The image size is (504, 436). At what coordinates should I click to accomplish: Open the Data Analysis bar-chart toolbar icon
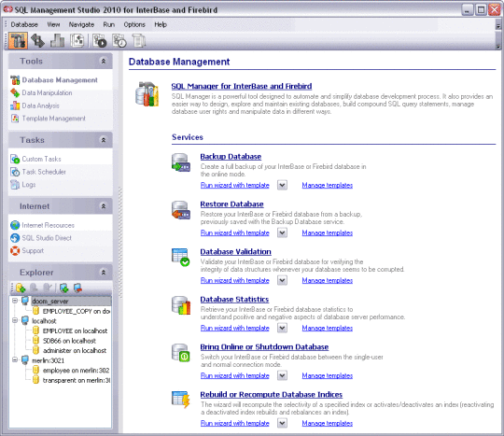(x=57, y=40)
